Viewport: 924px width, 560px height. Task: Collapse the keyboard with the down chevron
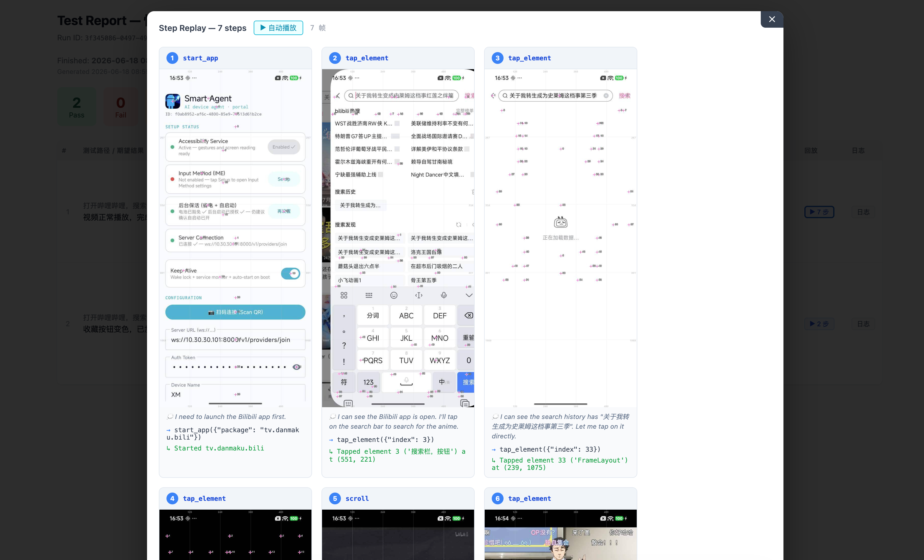tap(469, 295)
